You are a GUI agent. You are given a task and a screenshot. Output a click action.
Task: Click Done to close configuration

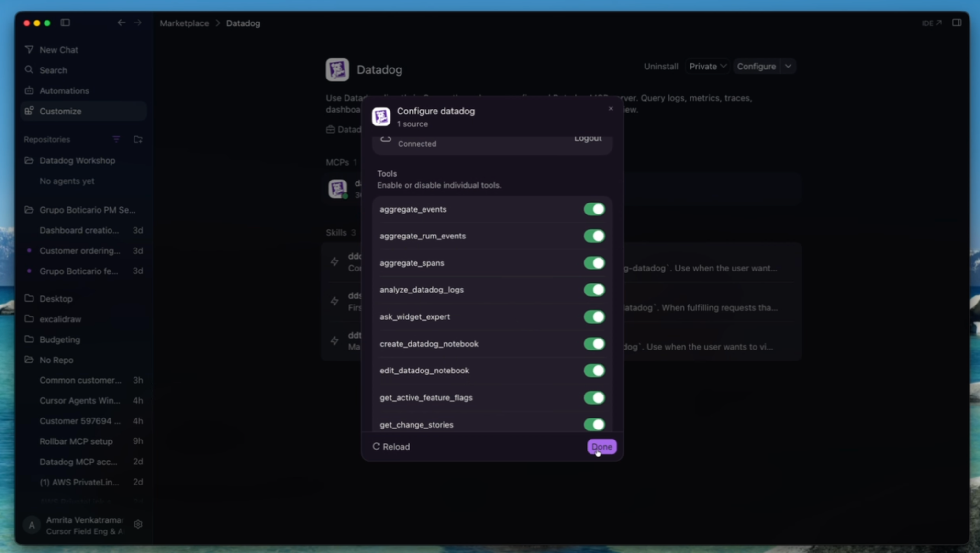(x=601, y=447)
